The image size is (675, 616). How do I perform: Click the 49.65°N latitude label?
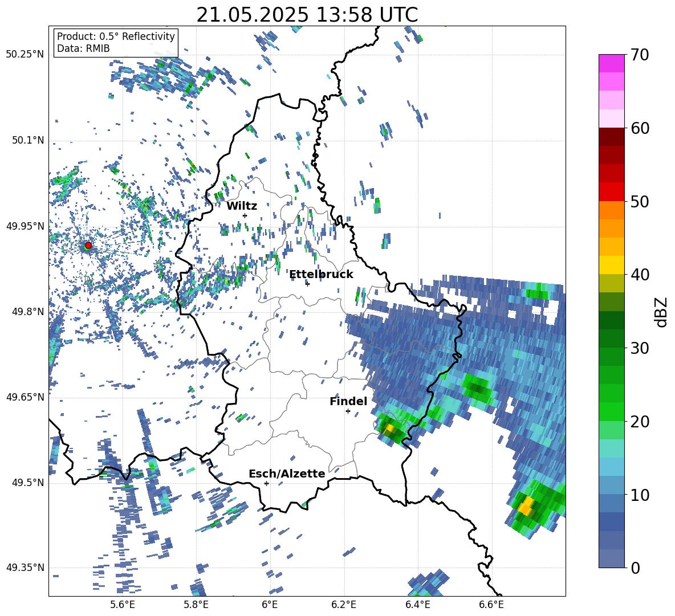(x=25, y=397)
